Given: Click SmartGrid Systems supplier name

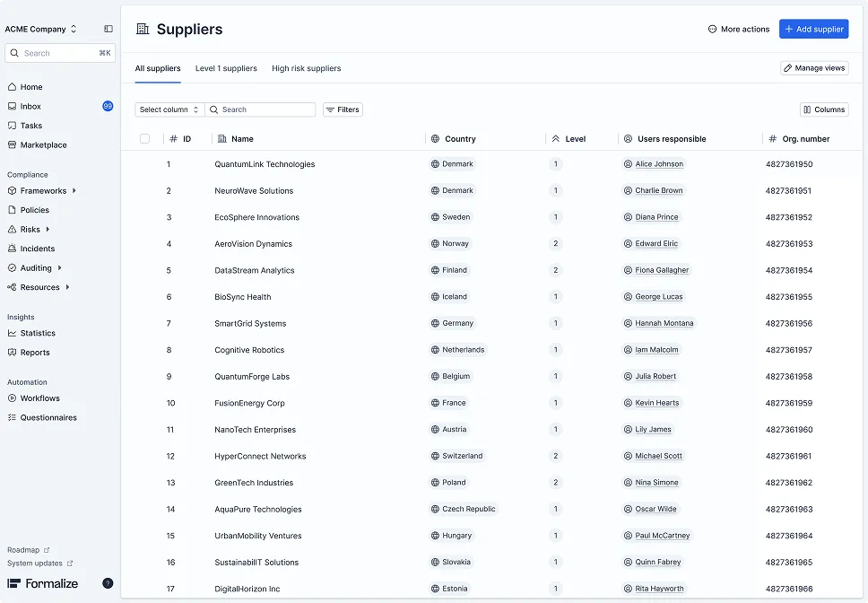Looking at the screenshot, I should coord(250,323).
